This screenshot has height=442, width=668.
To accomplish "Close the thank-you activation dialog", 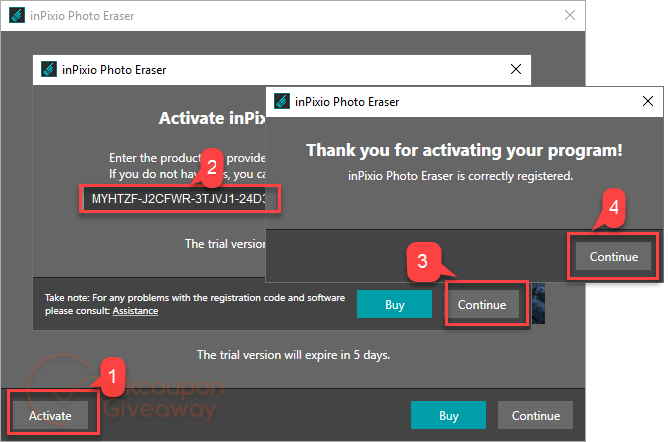I will [x=648, y=101].
